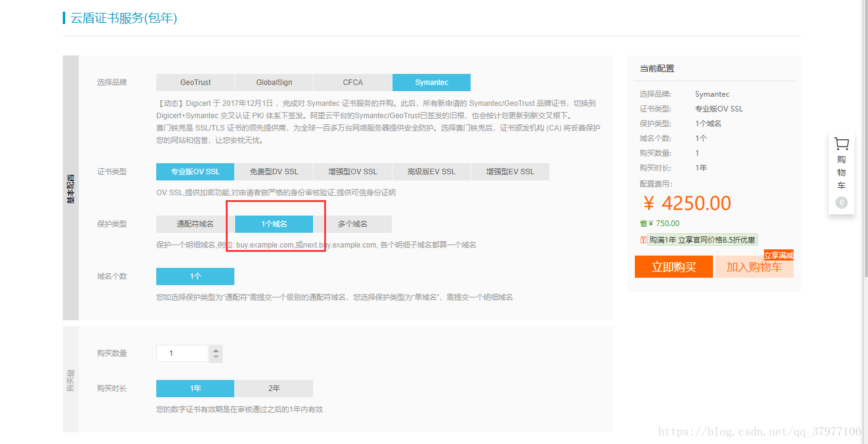
Task: Select 1个域名 protection type
Action: click(274, 224)
